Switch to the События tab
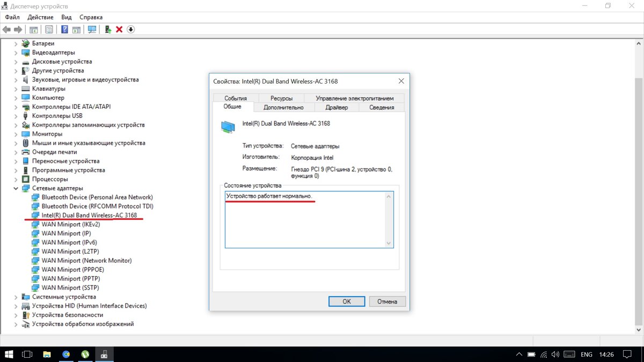The image size is (644, 362). tap(236, 98)
